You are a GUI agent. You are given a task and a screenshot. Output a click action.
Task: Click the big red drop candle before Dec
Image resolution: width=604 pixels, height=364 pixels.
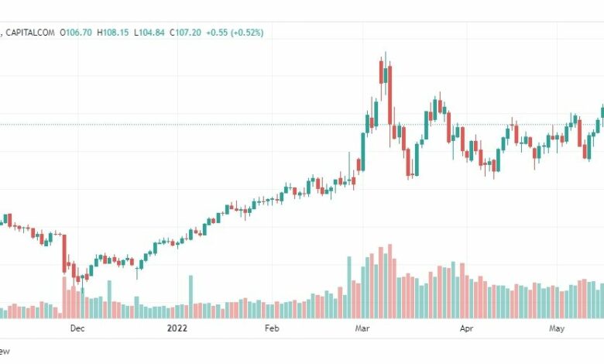(x=64, y=253)
